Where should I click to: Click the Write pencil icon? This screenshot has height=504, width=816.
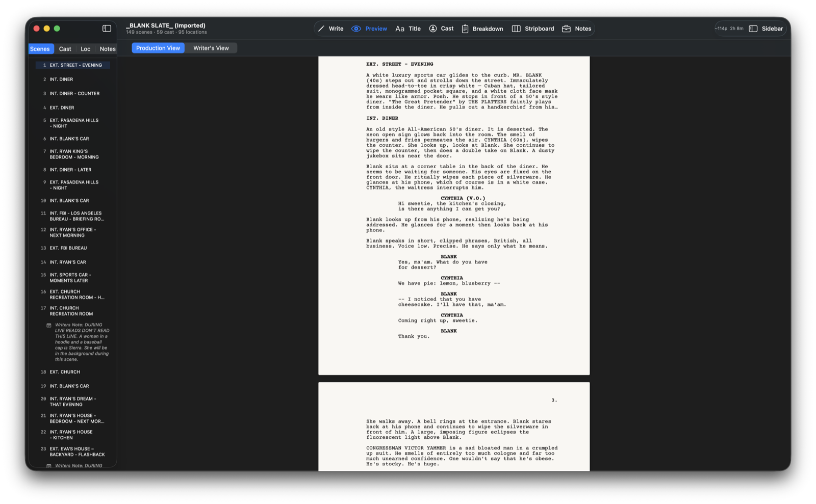pyautogui.click(x=321, y=29)
